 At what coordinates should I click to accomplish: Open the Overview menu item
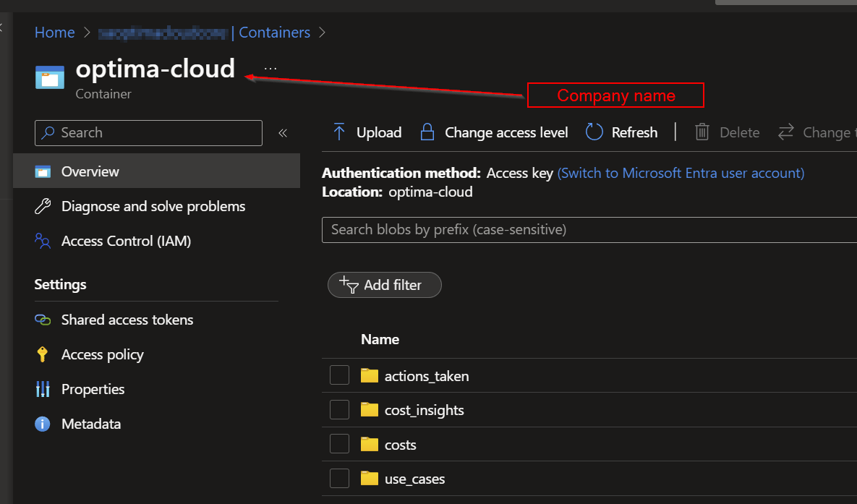[x=156, y=171]
